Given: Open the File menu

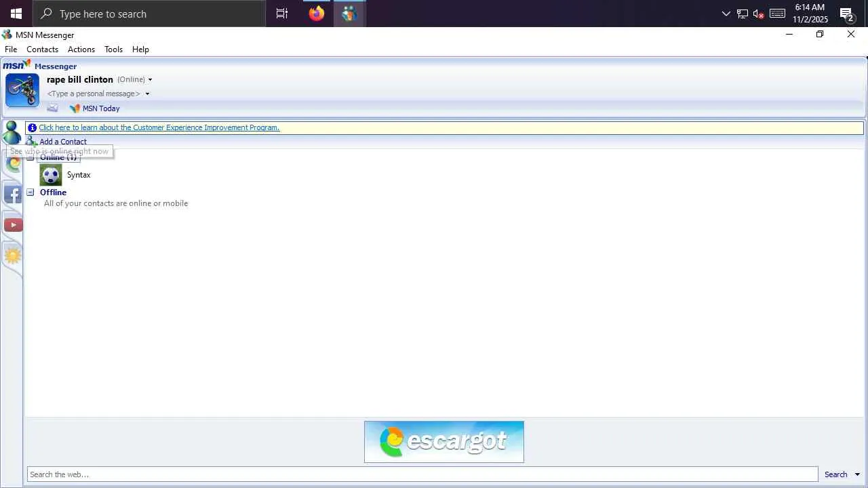Looking at the screenshot, I should (11, 49).
